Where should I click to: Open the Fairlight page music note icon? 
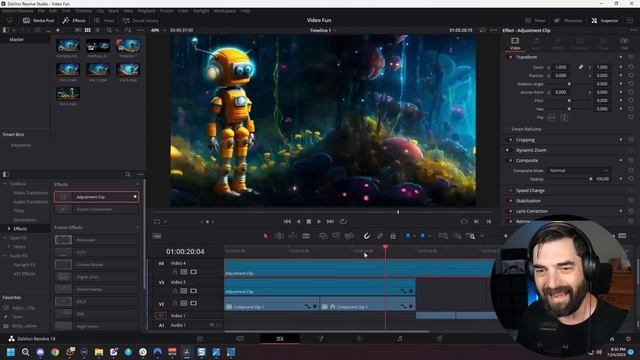tap(400, 339)
